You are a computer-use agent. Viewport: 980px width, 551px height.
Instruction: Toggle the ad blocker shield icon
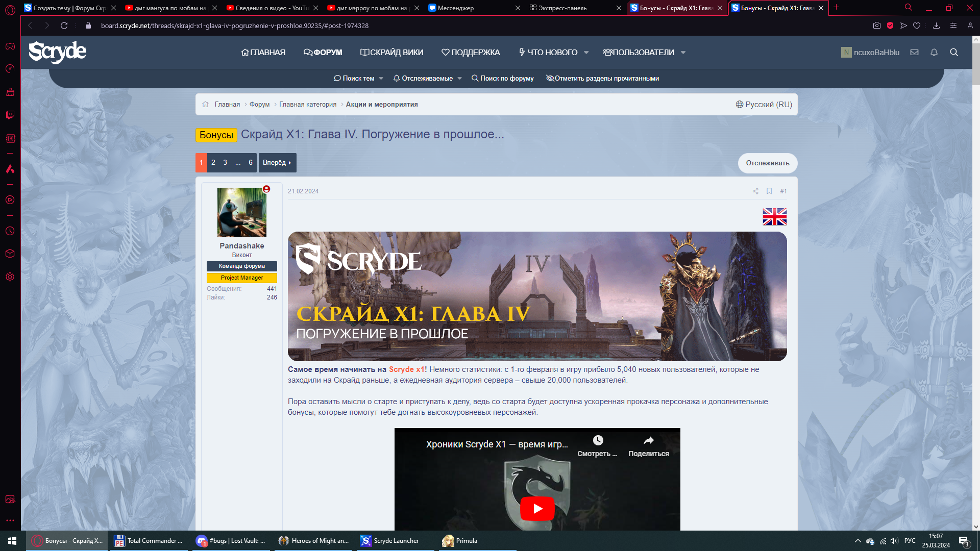(x=890, y=26)
